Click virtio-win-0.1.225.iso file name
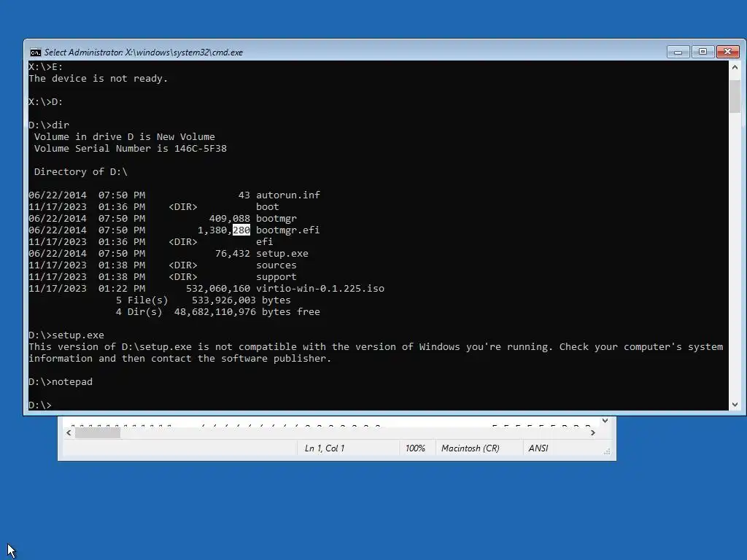Viewport: 747px width, 560px height. 320,289
